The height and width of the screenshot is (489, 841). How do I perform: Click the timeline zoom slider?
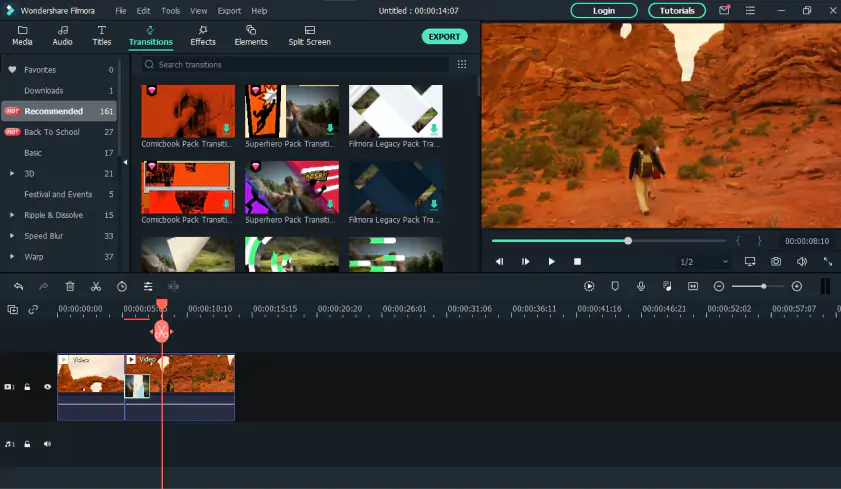click(x=758, y=286)
